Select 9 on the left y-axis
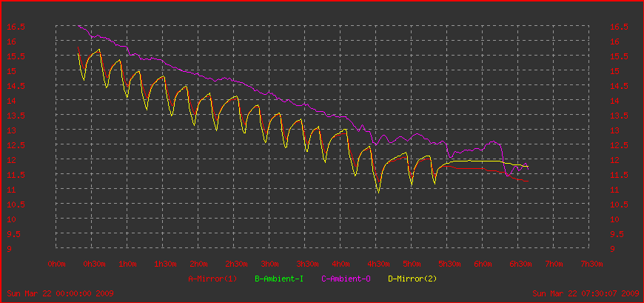 [x=9, y=249]
